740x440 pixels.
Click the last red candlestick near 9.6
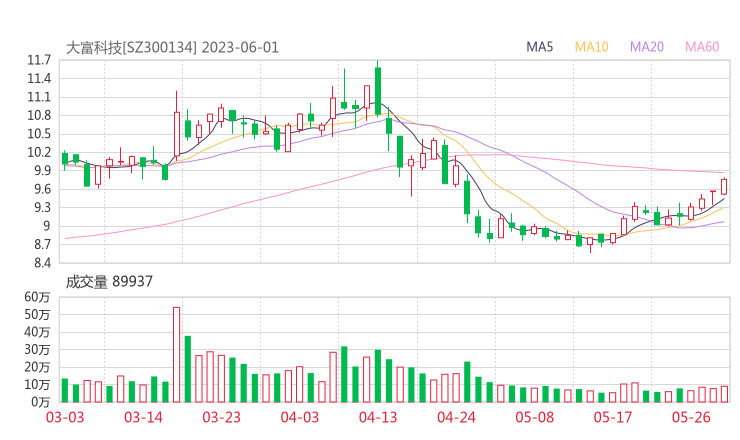724,186
